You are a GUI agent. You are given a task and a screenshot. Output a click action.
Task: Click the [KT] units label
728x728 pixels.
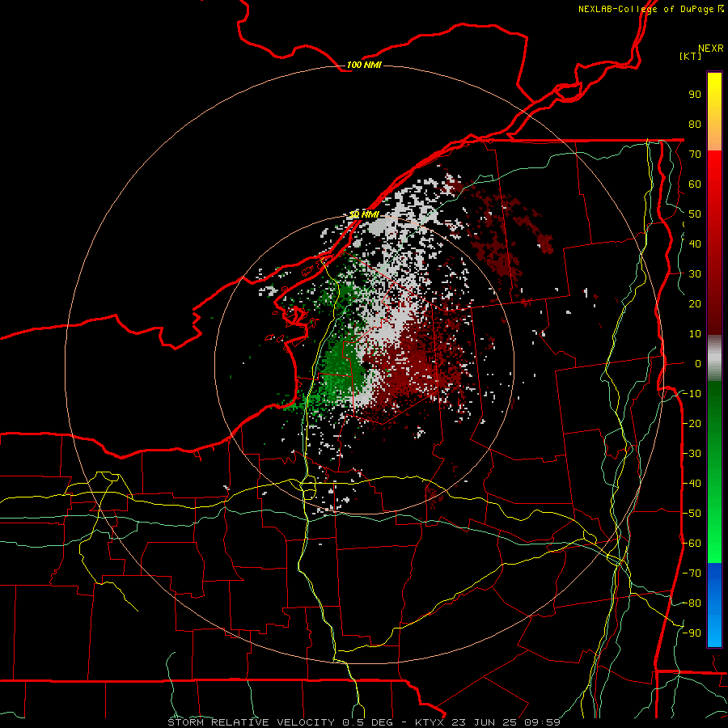[x=691, y=56]
